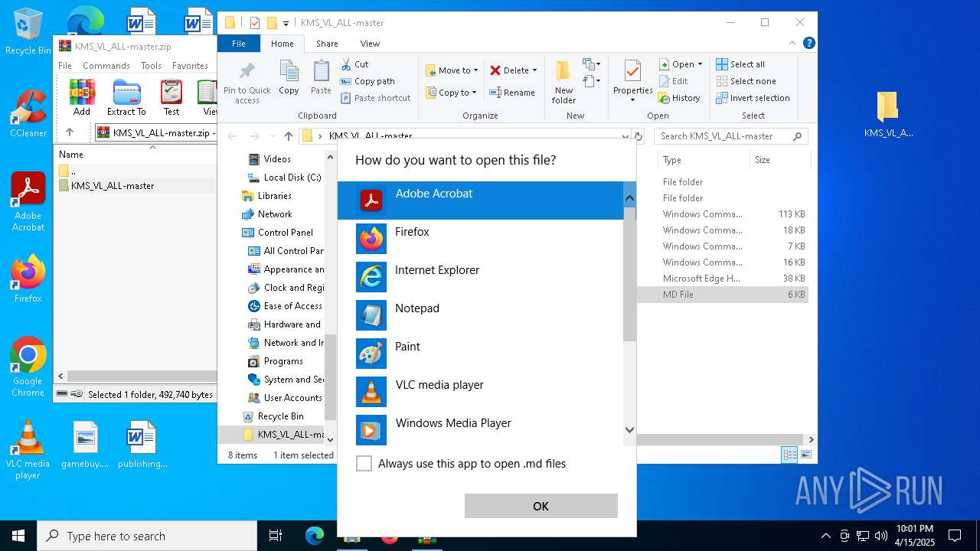980x551 pixels.
Task: Click Paste shortcut in ribbon
Action: [x=376, y=98]
